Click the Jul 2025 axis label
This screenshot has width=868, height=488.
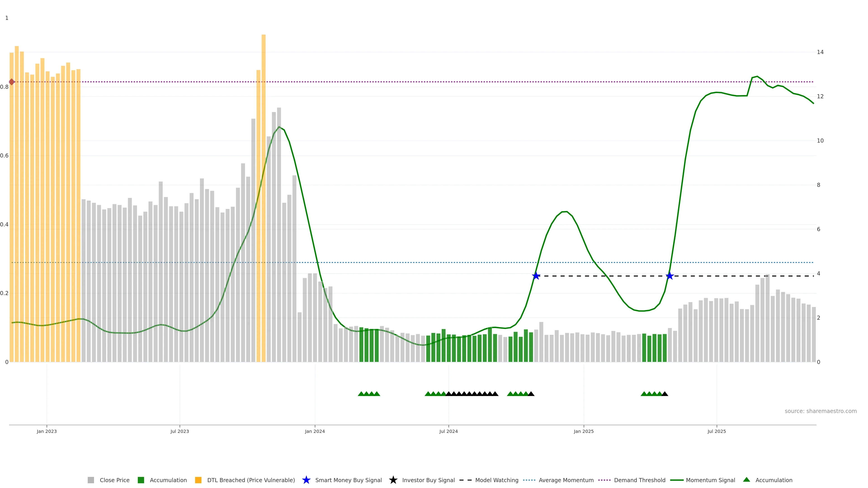[x=716, y=431]
